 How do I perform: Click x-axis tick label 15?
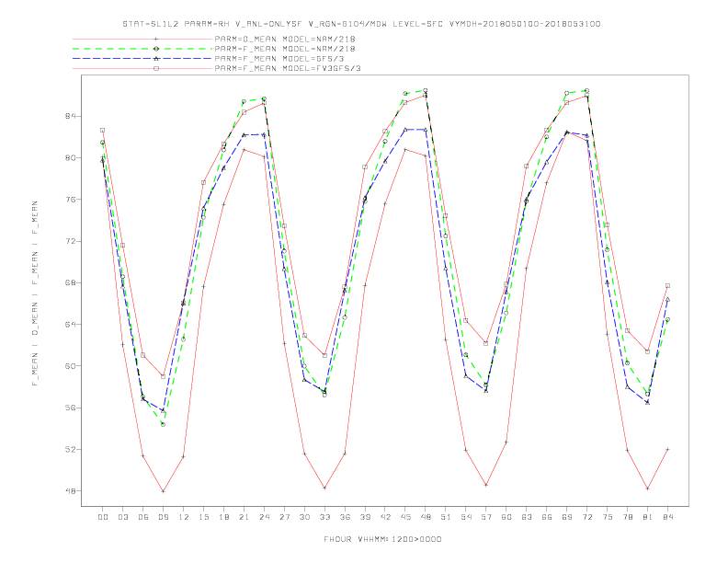click(x=203, y=517)
